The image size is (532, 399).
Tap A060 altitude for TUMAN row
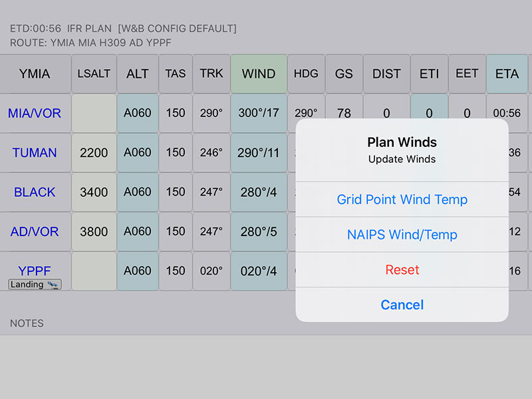tap(138, 153)
